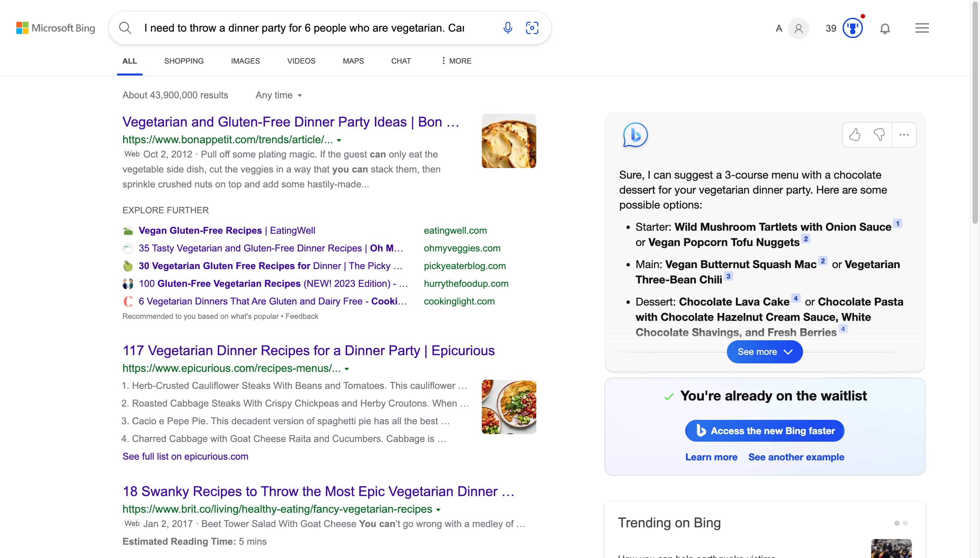The width and height of the screenshot is (980, 558).
Task: Start a voice search with the microphone
Action: click(507, 28)
